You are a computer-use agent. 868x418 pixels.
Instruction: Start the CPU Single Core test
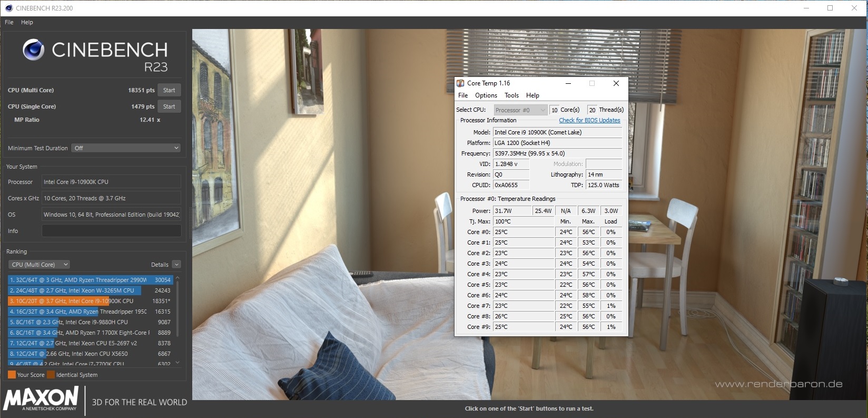tap(169, 106)
